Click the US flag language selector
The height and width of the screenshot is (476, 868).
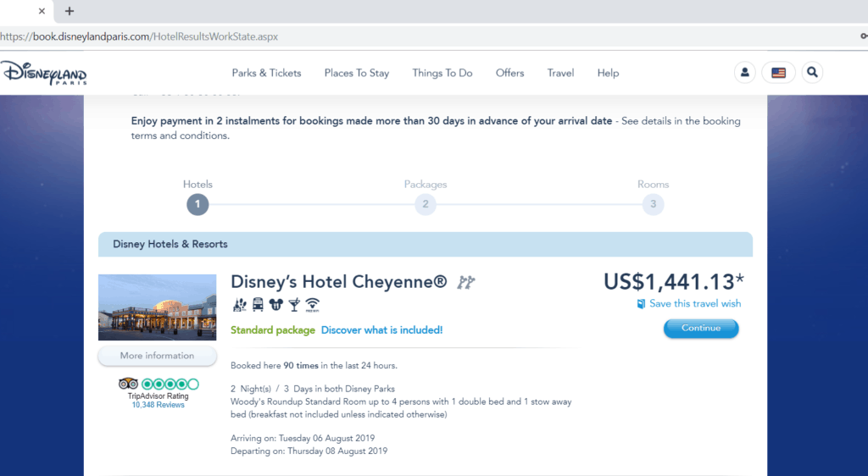pyautogui.click(x=778, y=73)
